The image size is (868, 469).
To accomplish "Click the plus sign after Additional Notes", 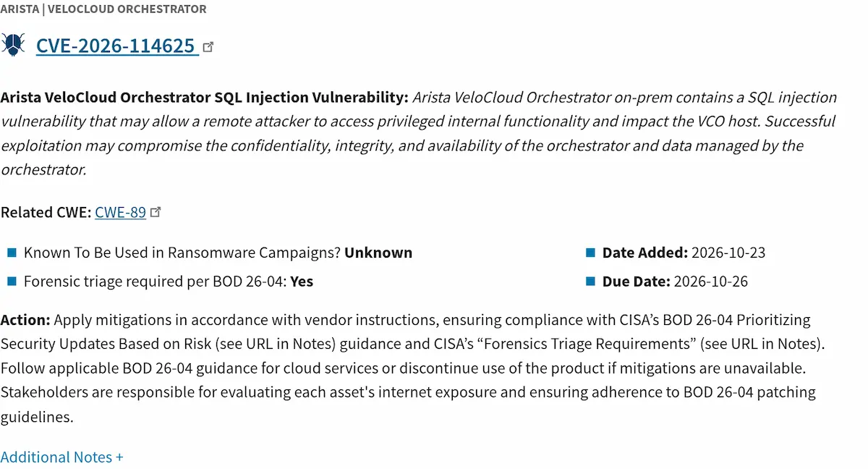I will pyautogui.click(x=119, y=457).
